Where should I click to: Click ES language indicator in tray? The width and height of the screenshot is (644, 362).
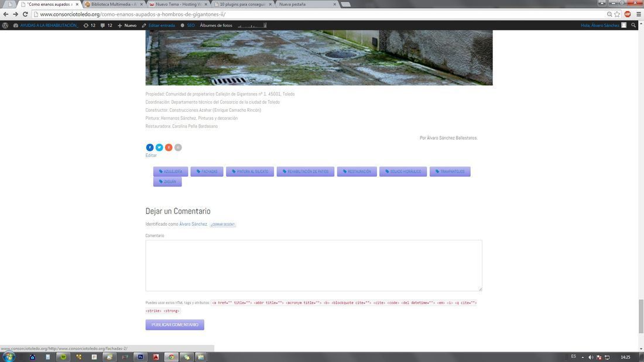click(573, 356)
